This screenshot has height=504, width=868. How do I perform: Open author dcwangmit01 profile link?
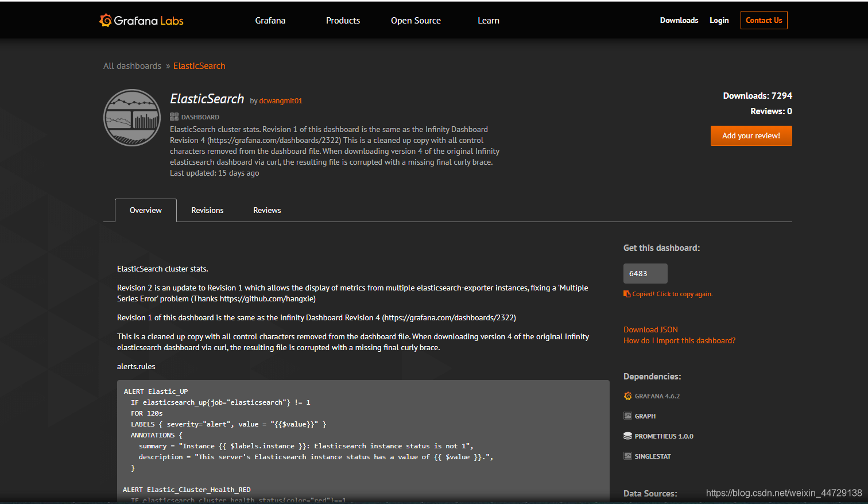(281, 101)
